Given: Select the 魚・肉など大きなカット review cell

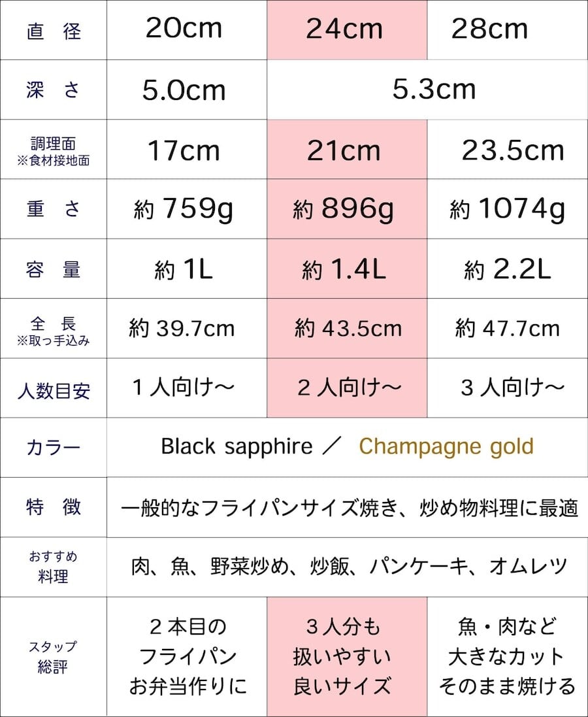Looking at the screenshot, I should click(x=507, y=656).
